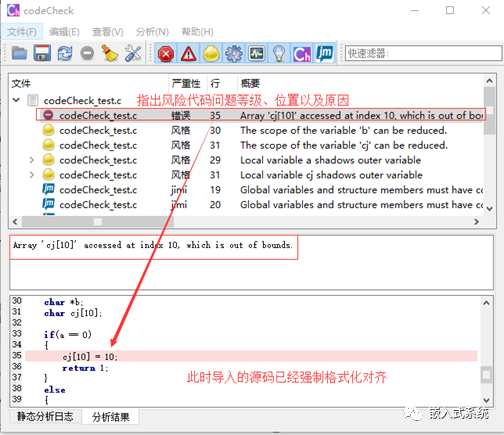This screenshot has height=435, width=504.
Task: Collapse the codeCheck_test.c root tree node
Action: (x=16, y=100)
